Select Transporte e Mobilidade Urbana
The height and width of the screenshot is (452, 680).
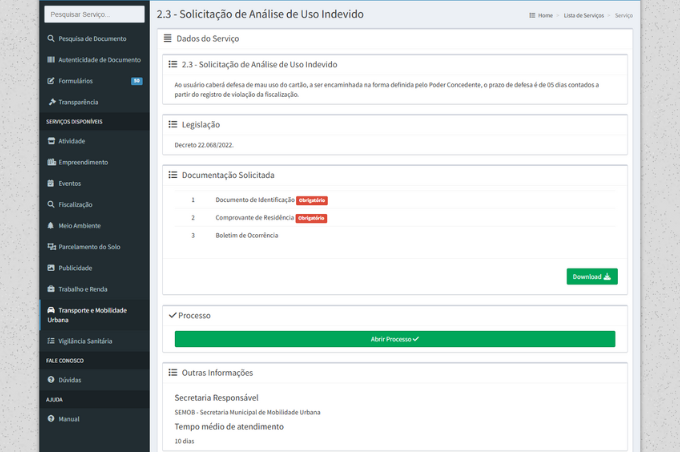click(93, 315)
